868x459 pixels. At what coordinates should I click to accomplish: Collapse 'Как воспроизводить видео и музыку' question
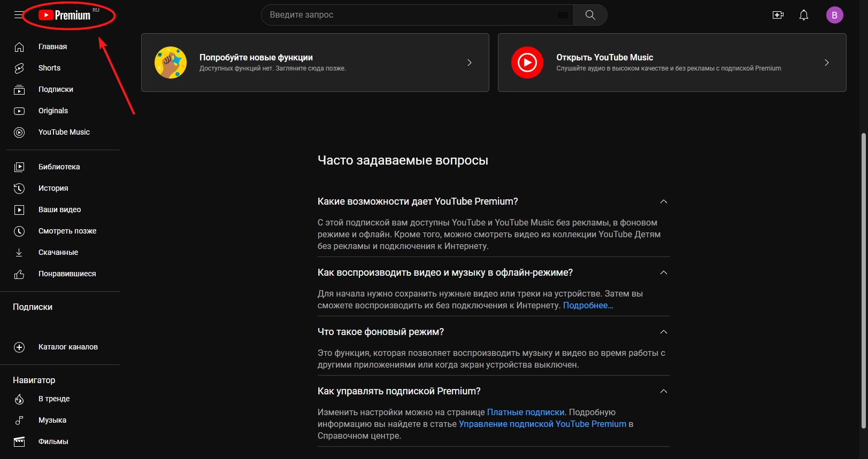(664, 273)
